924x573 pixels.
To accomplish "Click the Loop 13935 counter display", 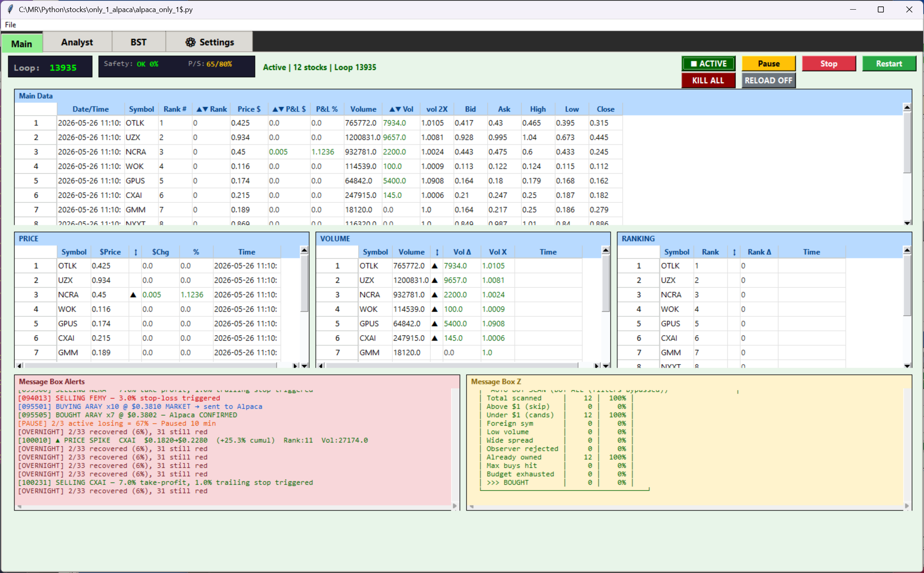I will coord(50,67).
